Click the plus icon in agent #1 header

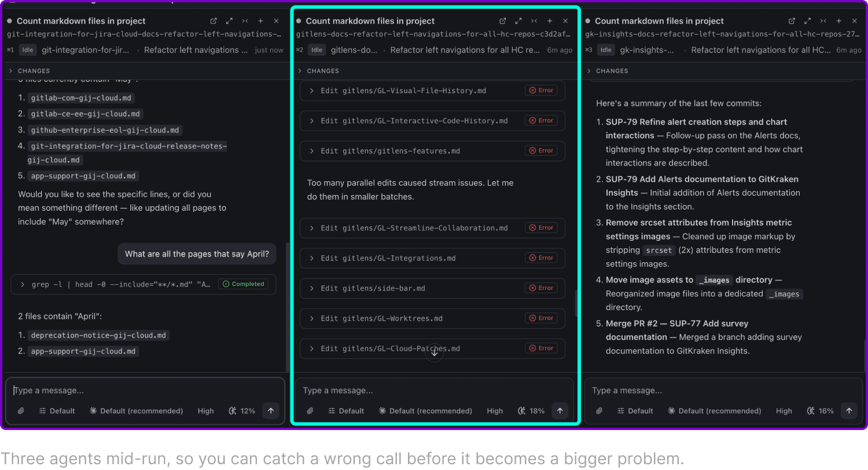pos(260,21)
